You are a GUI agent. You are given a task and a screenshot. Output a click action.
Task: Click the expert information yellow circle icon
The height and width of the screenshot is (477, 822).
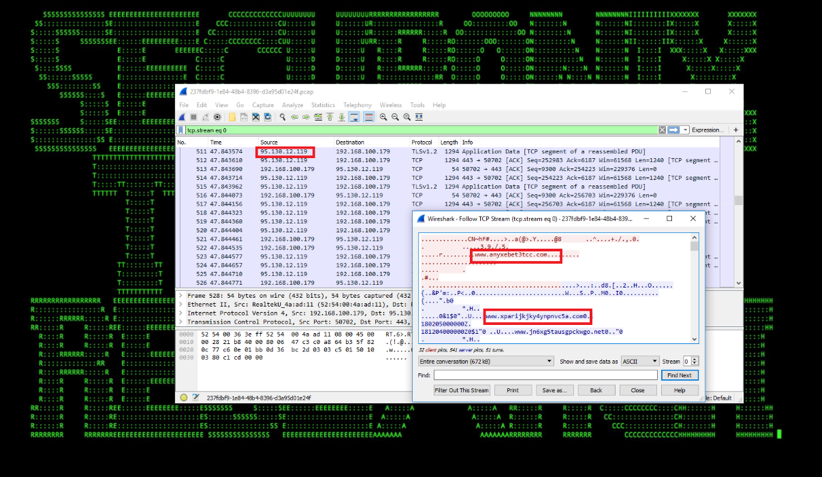coord(185,397)
